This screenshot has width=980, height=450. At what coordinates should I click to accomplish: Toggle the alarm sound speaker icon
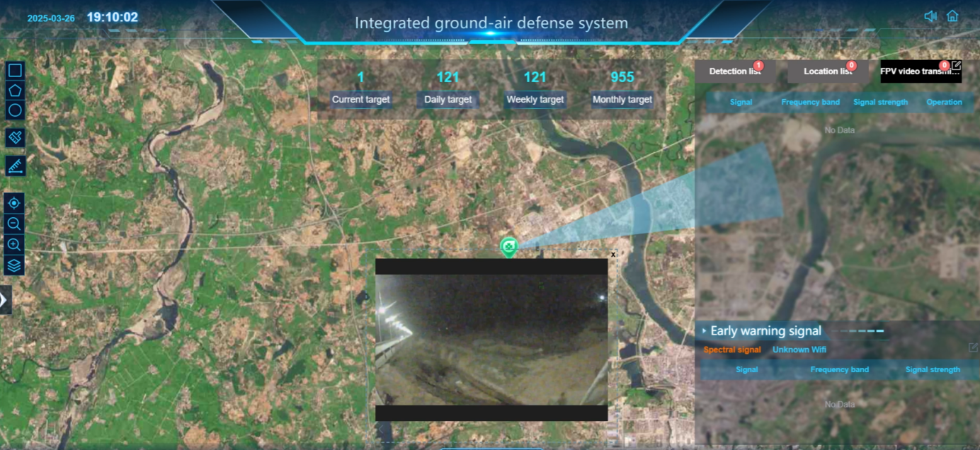(x=930, y=16)
